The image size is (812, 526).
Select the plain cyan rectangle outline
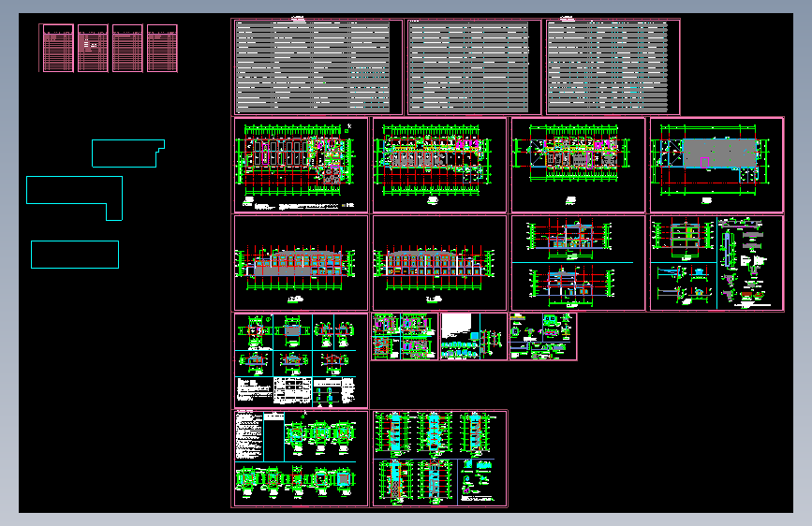point(75,255)
